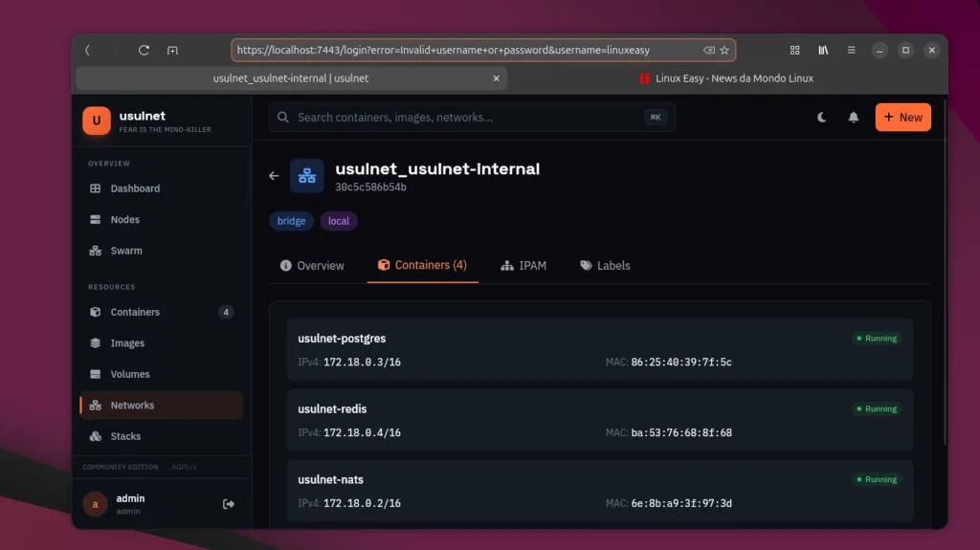Open the browser hamburger menu
980x550 pixels.
tap(851, 50)
